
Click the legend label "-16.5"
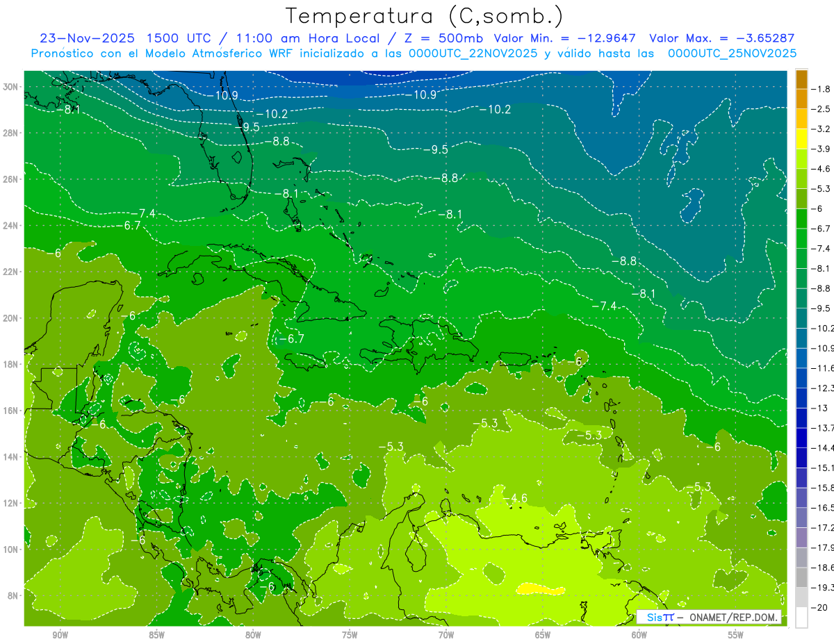coord(823,508)
